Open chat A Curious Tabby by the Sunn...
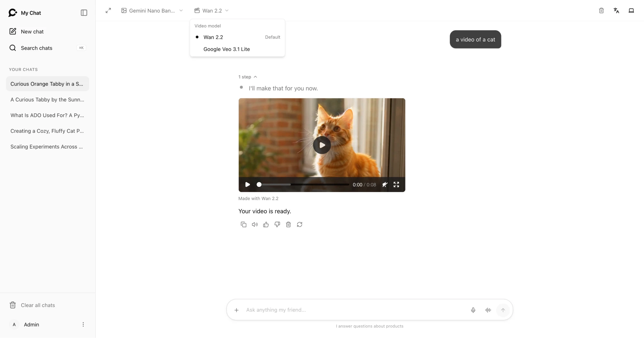The image size is (644, 338). 47,100
